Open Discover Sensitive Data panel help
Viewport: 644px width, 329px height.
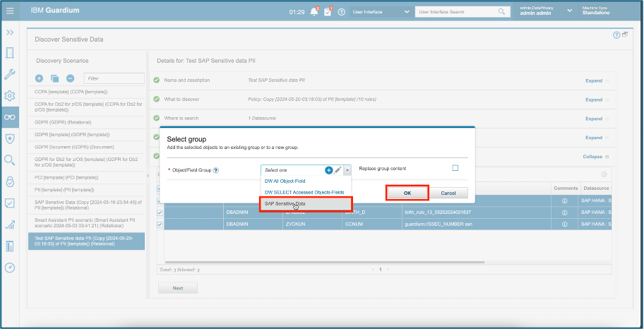[616, 35]
